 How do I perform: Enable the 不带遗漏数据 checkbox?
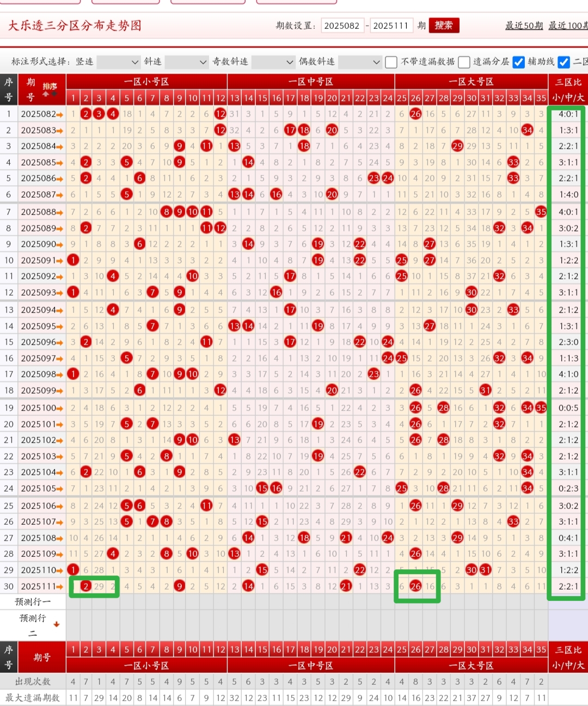(x=391, y=62)
